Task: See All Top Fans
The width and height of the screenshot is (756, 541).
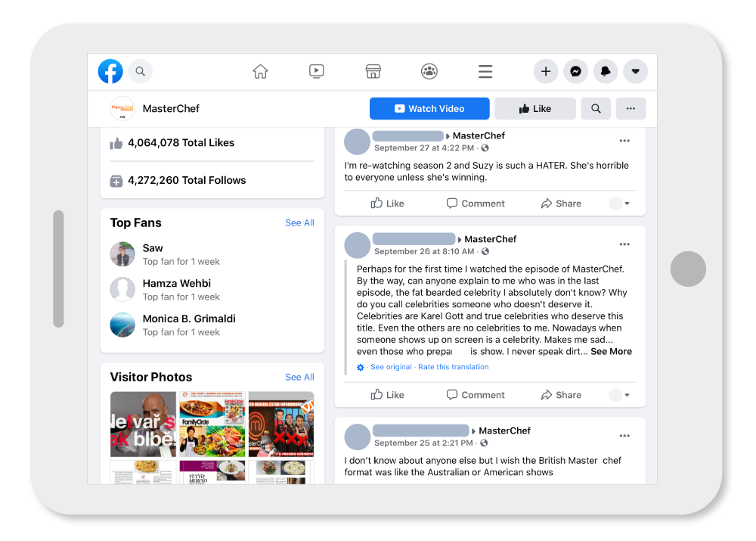Action: point(299,222)
